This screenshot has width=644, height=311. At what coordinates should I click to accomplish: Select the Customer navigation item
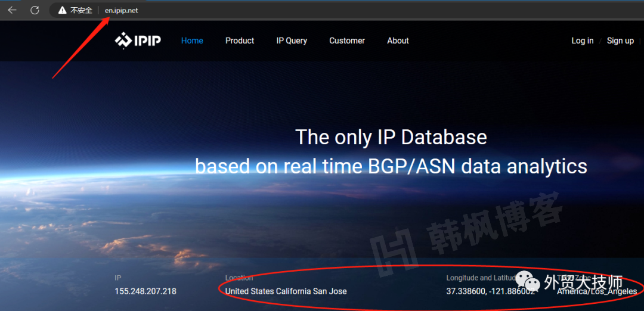point(347,41)
